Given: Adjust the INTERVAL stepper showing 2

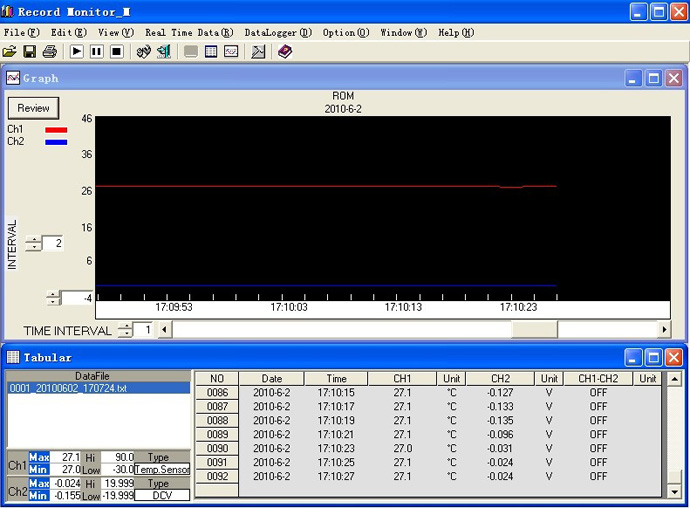Looking at the screenshot, I should tap(33, 244).
